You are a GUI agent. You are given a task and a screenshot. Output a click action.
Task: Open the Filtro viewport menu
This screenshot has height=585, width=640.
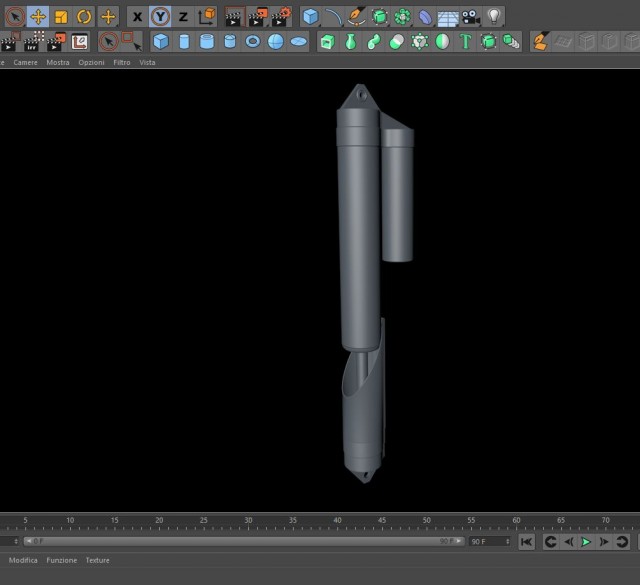click(x=122, y=62)
